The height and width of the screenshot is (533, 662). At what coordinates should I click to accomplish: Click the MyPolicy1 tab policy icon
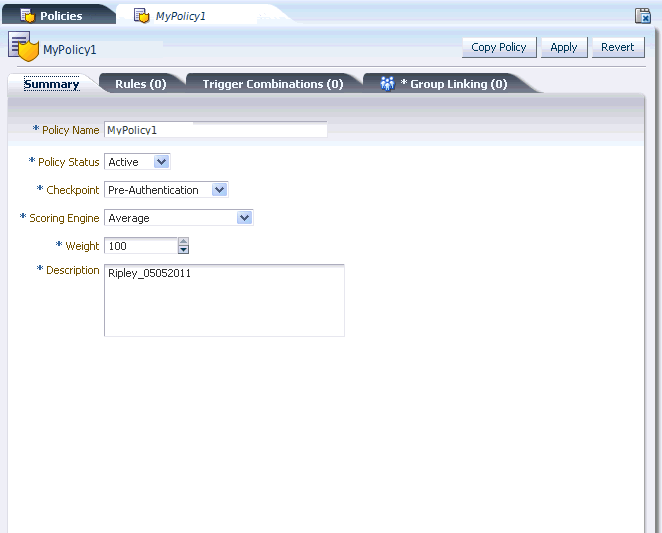(141, 16)
